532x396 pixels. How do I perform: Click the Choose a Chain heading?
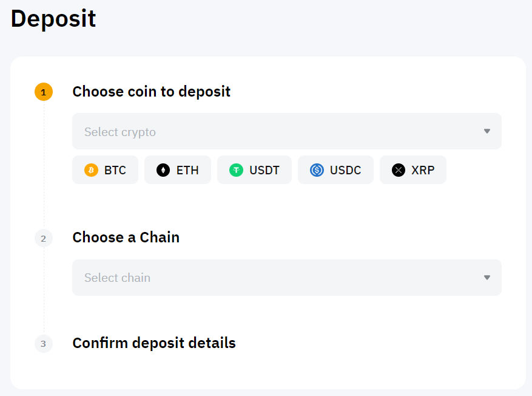click(x=126, y=238)
